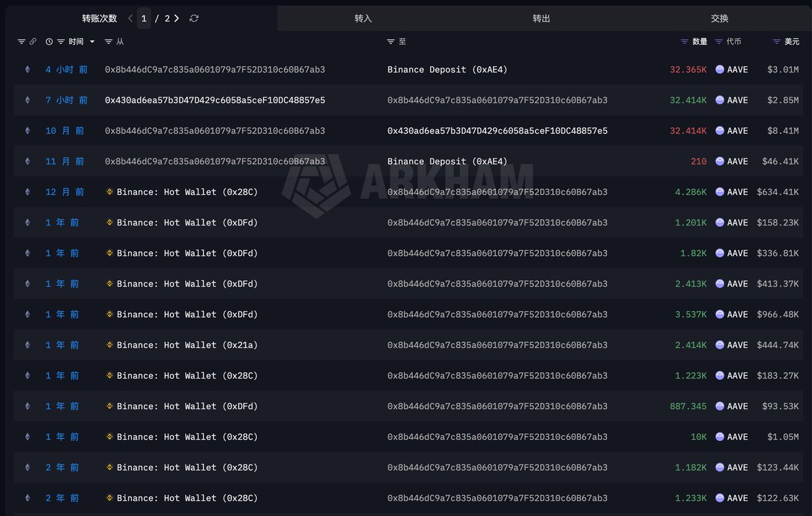Filter by 代币 token
The height and width of the screenshot is (516, 812).
click(719, 42)
